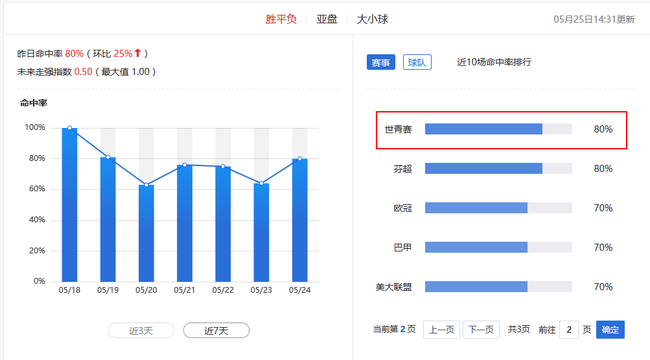Click the 05/20 hit-rate bar
Viewport: 650px width, 360px height.
(146, 233)
